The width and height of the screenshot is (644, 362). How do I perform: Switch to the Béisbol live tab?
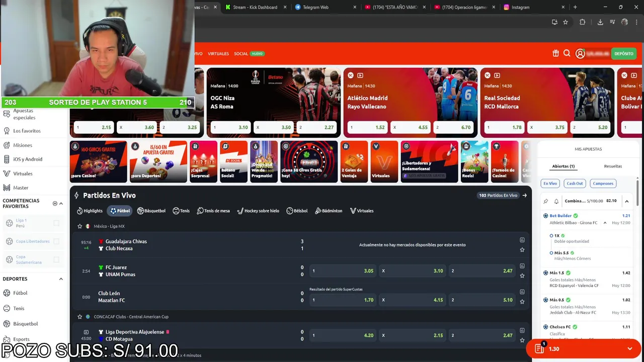click(297, 211)
